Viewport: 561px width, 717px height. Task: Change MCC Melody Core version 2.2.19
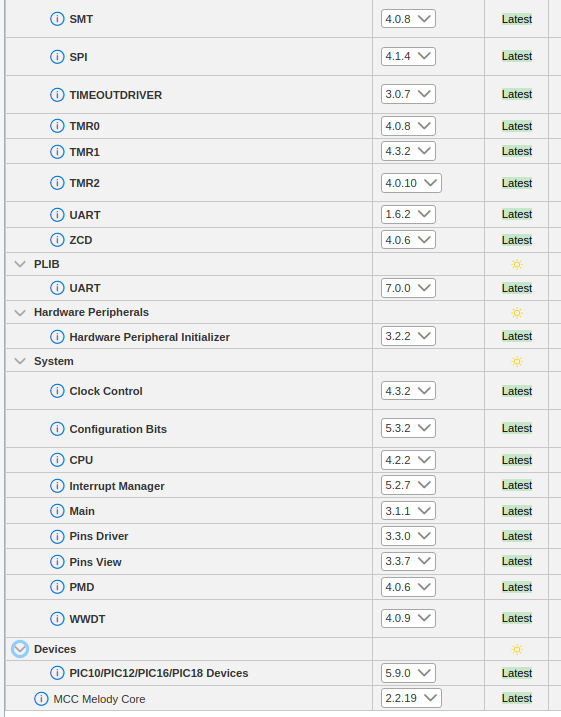point(411,698)
